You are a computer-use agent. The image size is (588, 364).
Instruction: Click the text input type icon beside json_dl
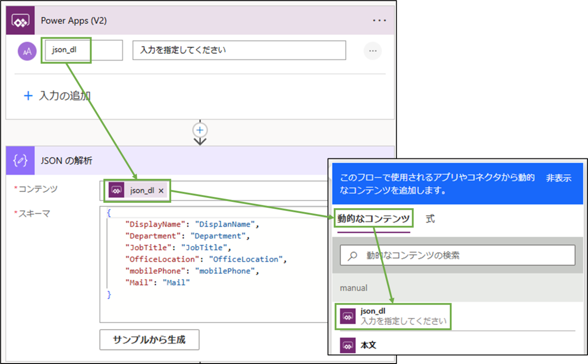[x=27, y=50]
